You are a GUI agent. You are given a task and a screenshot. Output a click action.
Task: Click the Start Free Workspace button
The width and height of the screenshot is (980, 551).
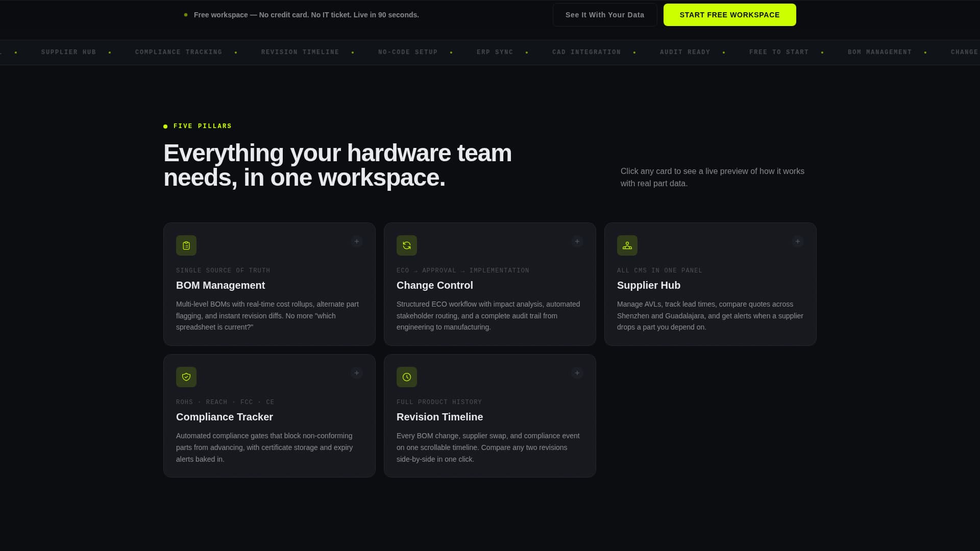[730, 15]
